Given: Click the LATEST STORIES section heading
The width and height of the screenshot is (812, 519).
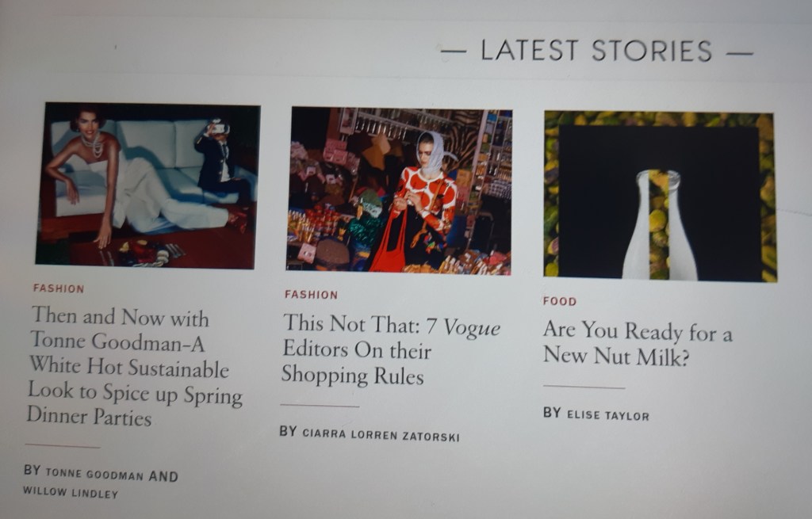Looking at the screenshot, I should (596, 52).
